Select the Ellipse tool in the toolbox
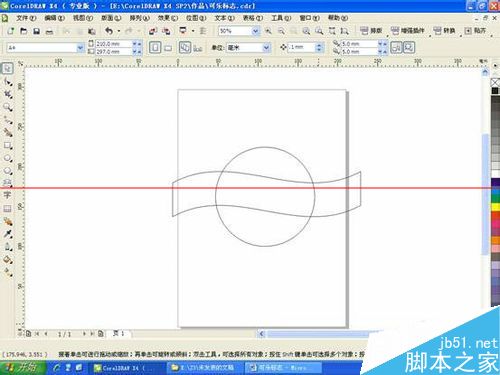 (x=7, y=158)
